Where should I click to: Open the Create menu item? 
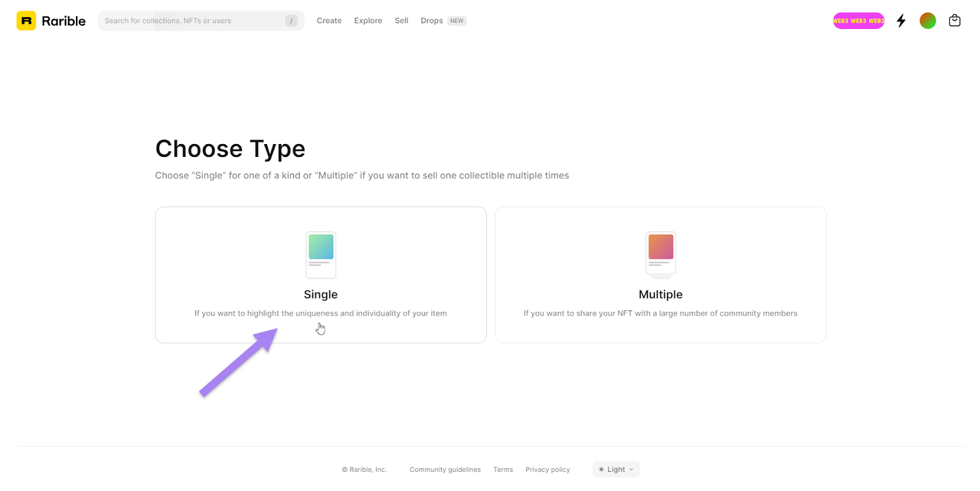tap(329, 21)
